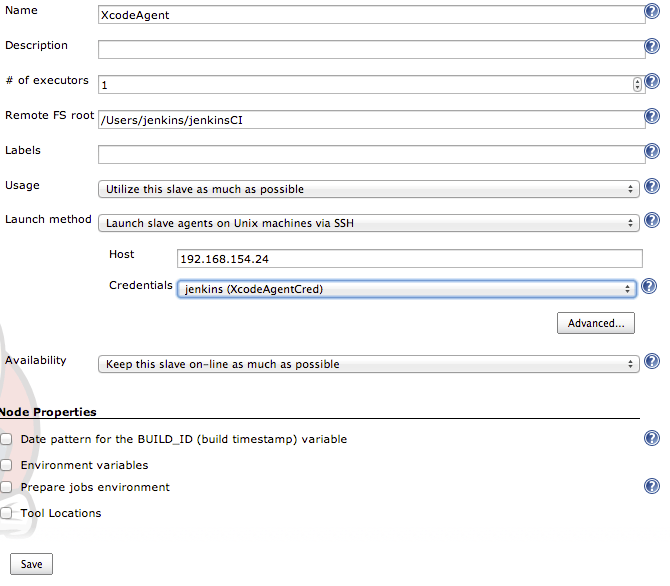Click the executors number stepper
The width and height of the screenshot is (670, 586).
click(x=637, y=85)
